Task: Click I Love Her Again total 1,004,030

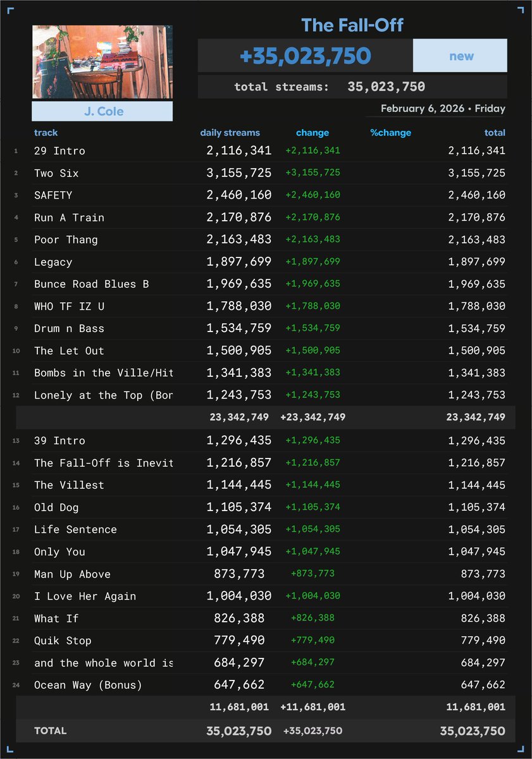Action: pos(476,596)
